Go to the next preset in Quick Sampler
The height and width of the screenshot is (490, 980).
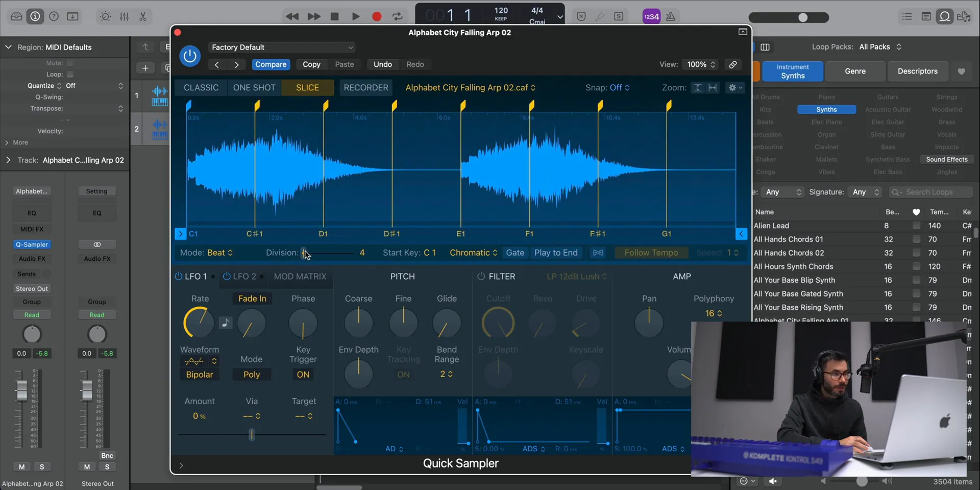point(236,64)
